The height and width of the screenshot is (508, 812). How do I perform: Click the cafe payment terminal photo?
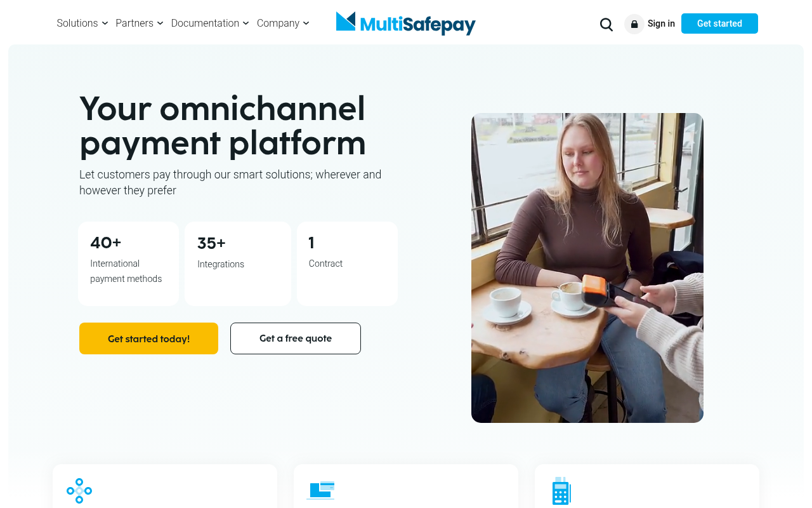tap(587, 268)
